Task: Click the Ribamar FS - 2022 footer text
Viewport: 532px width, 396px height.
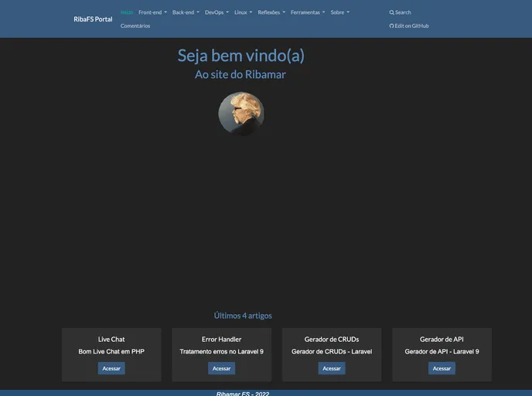Action: [243, 394]
